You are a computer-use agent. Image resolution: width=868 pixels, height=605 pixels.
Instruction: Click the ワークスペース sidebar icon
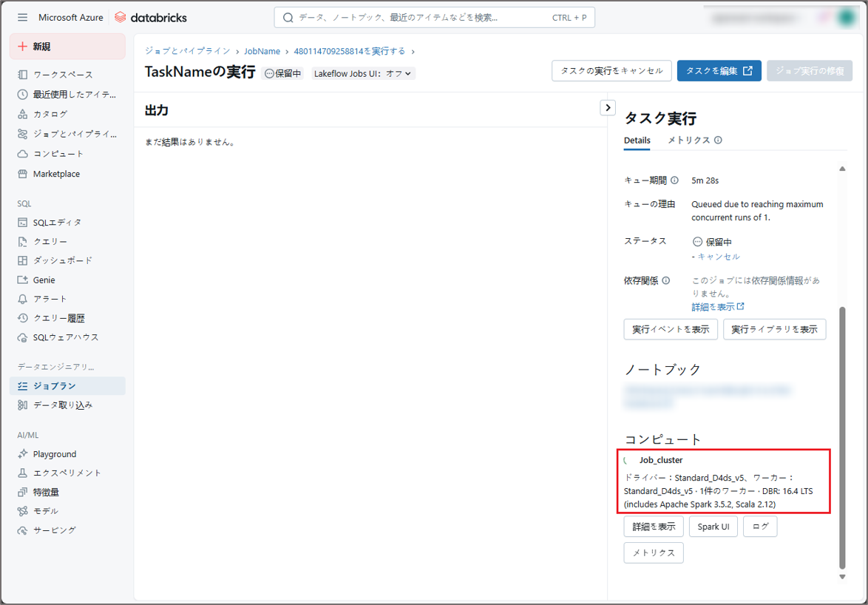[23, 75]
